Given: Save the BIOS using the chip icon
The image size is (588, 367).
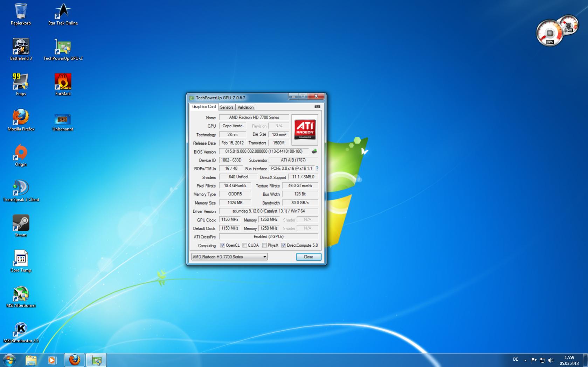Looking at the screenshot, I should [314, 151].
